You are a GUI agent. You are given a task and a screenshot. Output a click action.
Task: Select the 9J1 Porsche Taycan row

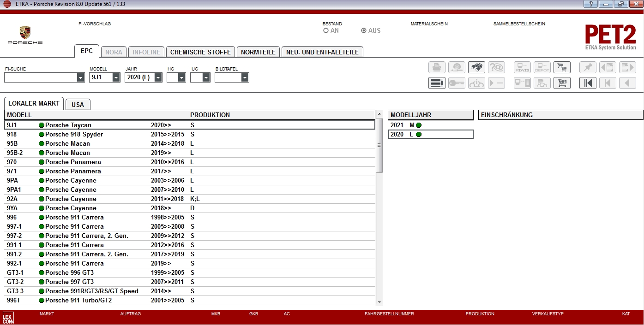tap(190, 125)
